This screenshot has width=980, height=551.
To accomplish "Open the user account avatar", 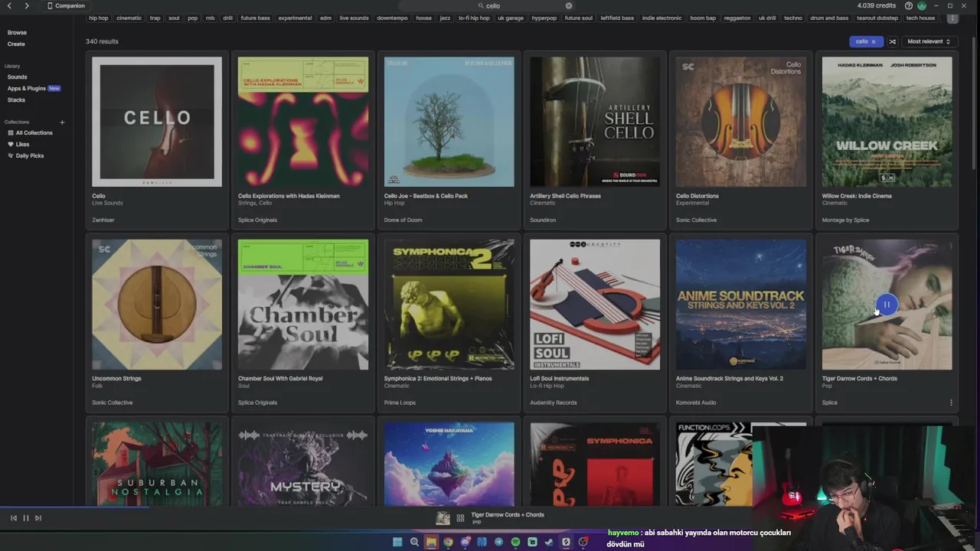I will (922, 5).
